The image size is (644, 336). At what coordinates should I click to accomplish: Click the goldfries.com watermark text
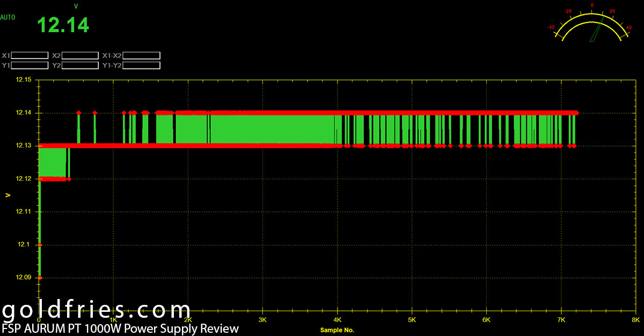(97, 311)
